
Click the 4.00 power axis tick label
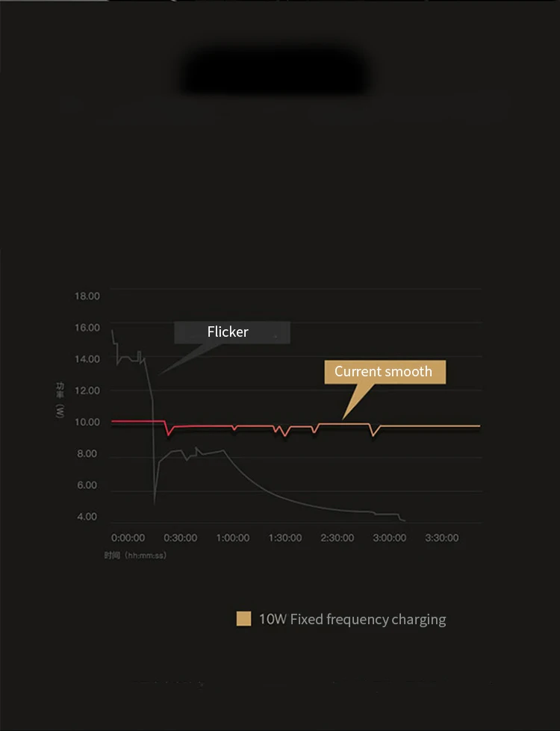tap(87, 517)
